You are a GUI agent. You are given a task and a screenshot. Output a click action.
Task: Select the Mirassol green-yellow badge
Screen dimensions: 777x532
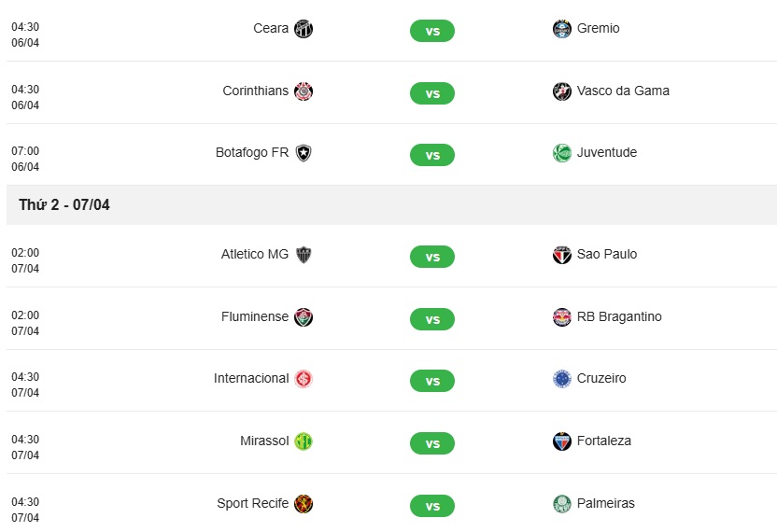(x=304, y=441)
